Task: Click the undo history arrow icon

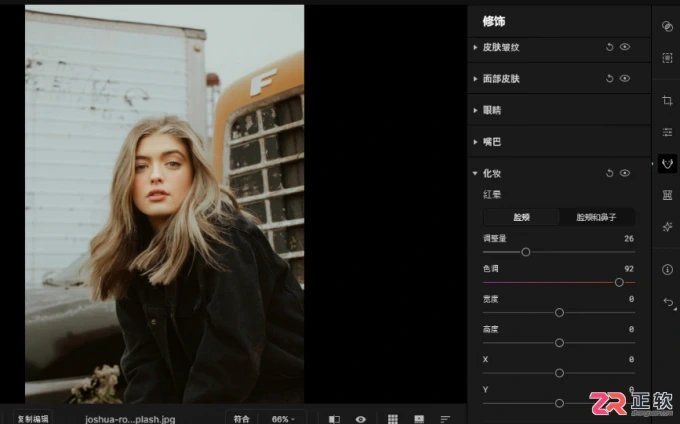Action: pyautogui.click(x=668, y=302)
